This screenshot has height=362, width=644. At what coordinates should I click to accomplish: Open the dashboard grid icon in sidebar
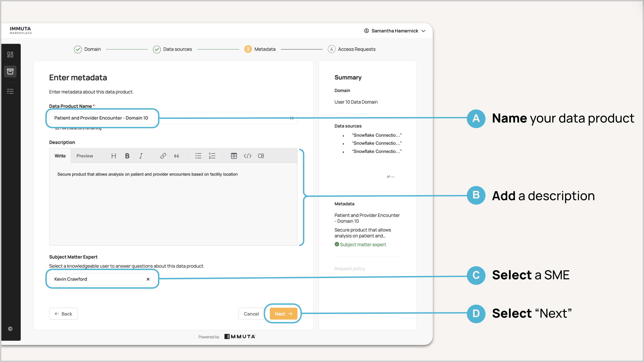(10, 55)
